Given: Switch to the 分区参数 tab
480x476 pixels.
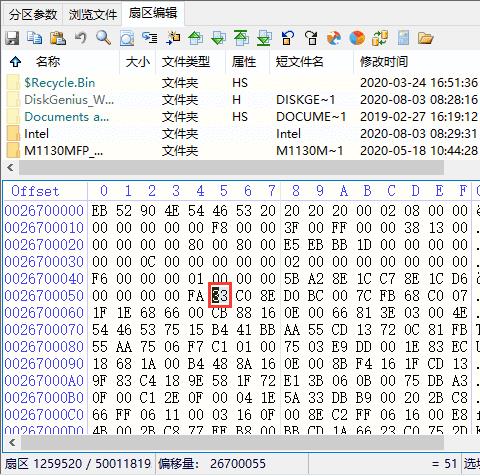Looking at the screenshot, I should point(33,15).
